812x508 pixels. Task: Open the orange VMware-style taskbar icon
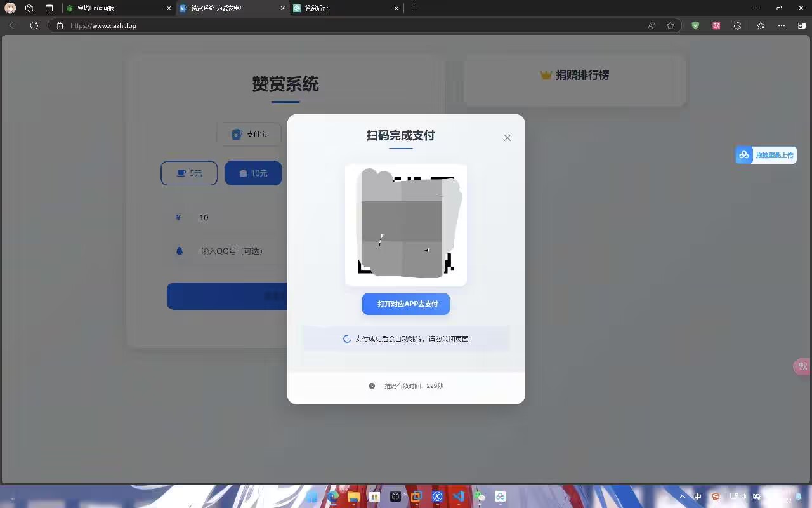tap(416, 497)
